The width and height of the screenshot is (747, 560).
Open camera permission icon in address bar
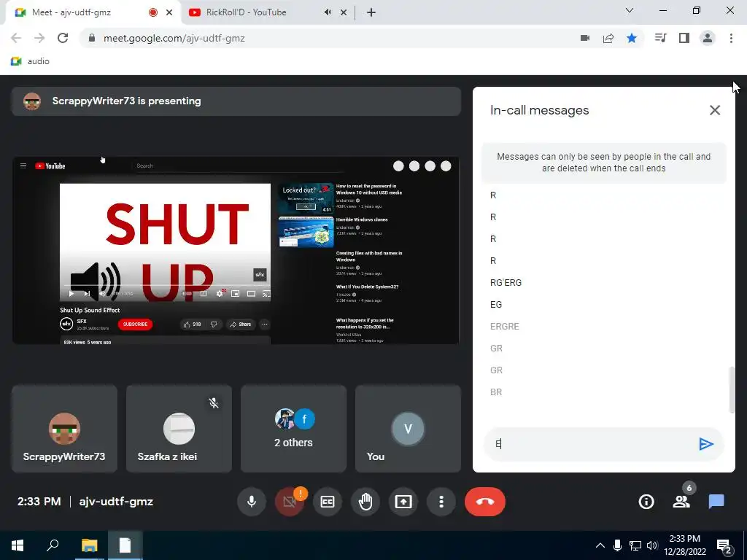point(585,38)
